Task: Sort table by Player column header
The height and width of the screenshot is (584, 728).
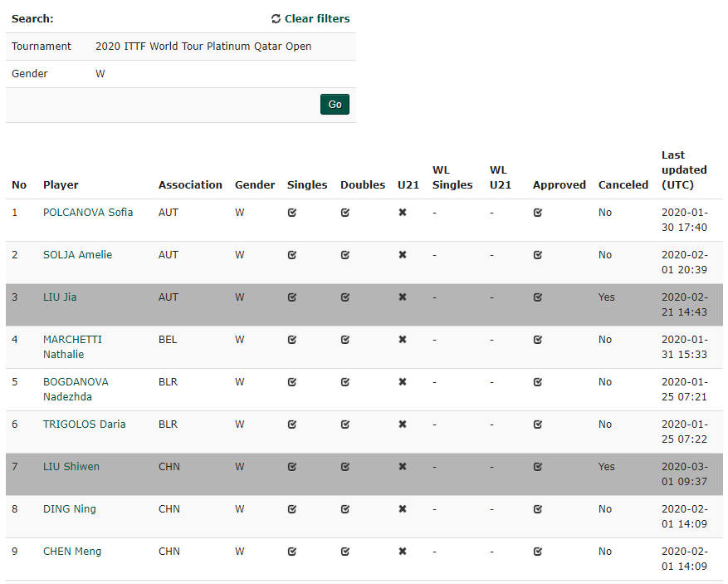Action: point(61,185)
